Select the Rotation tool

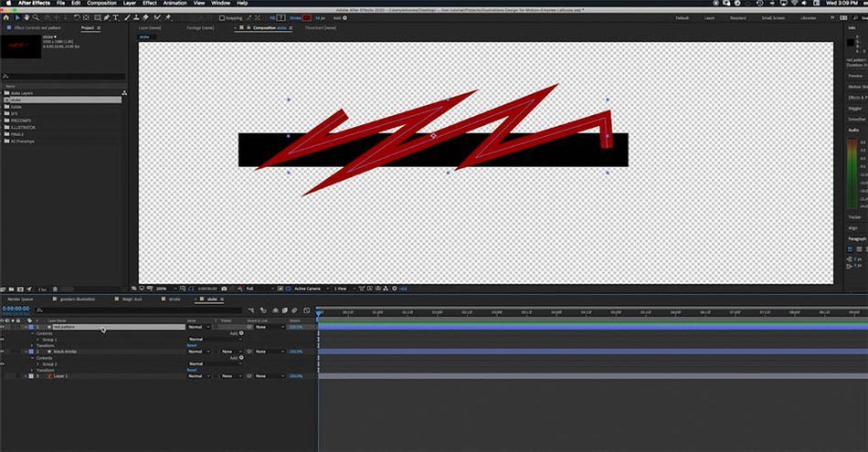[77, 17]
